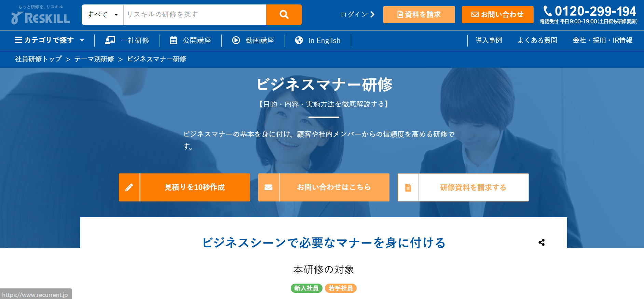Go to 一社研修 in navigation bar

(x=127, y=40)
